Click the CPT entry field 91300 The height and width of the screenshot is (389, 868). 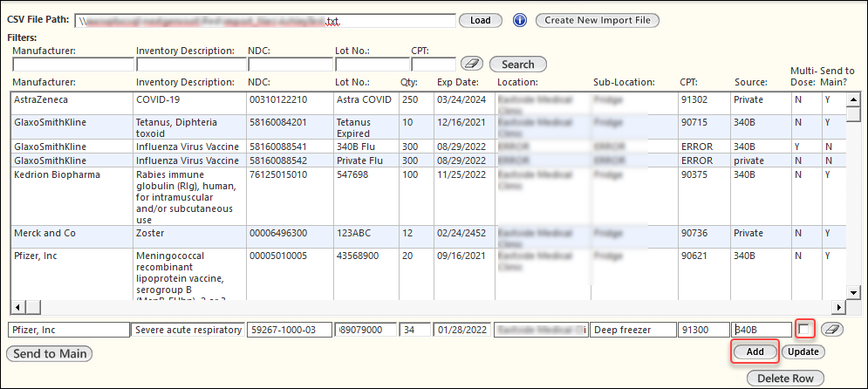[x=704, y=331]
